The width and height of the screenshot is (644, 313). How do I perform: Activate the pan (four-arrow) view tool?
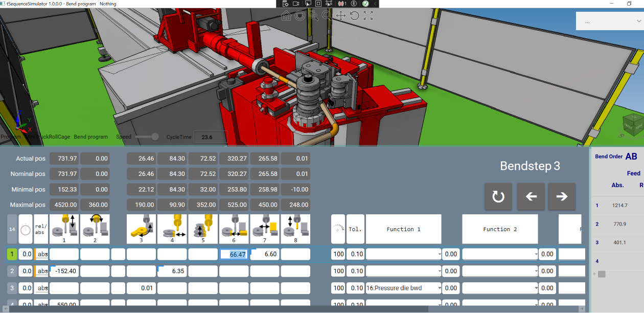coord(341,16)
